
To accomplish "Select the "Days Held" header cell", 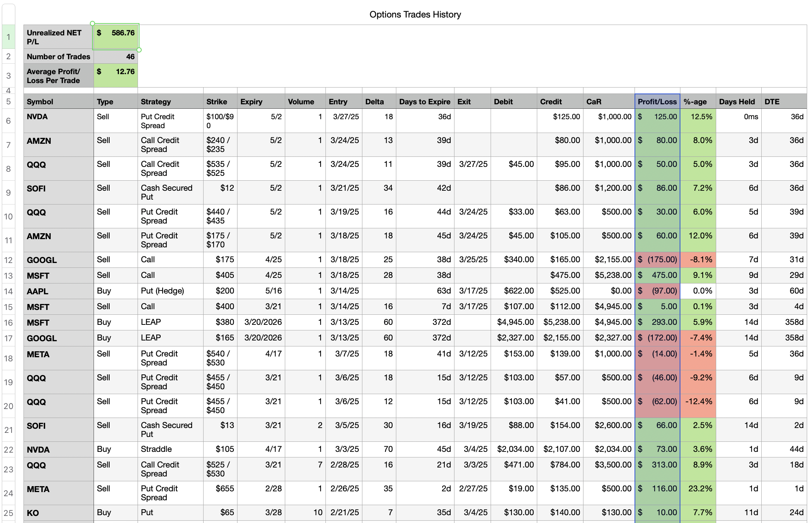I will (x=739, y=102).
